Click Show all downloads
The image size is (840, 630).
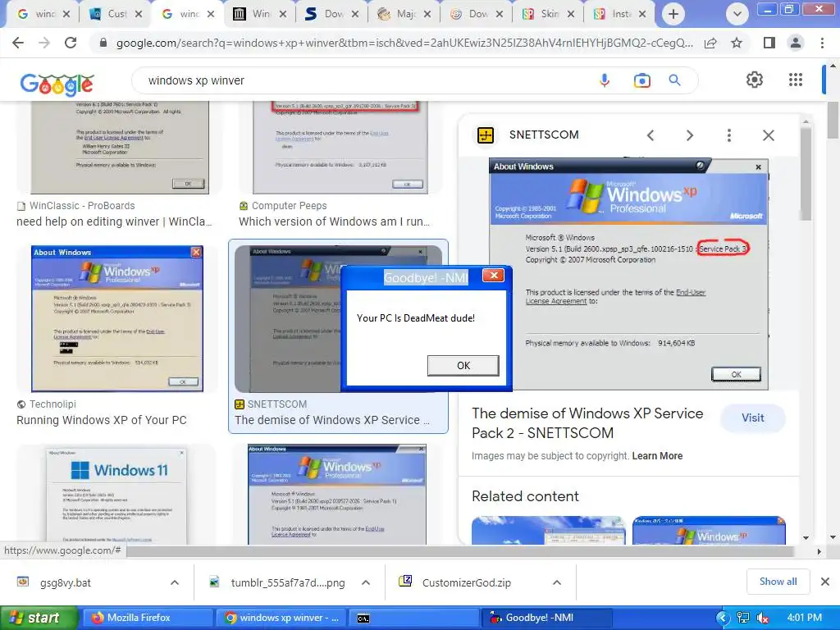click(x=778, y=582)
